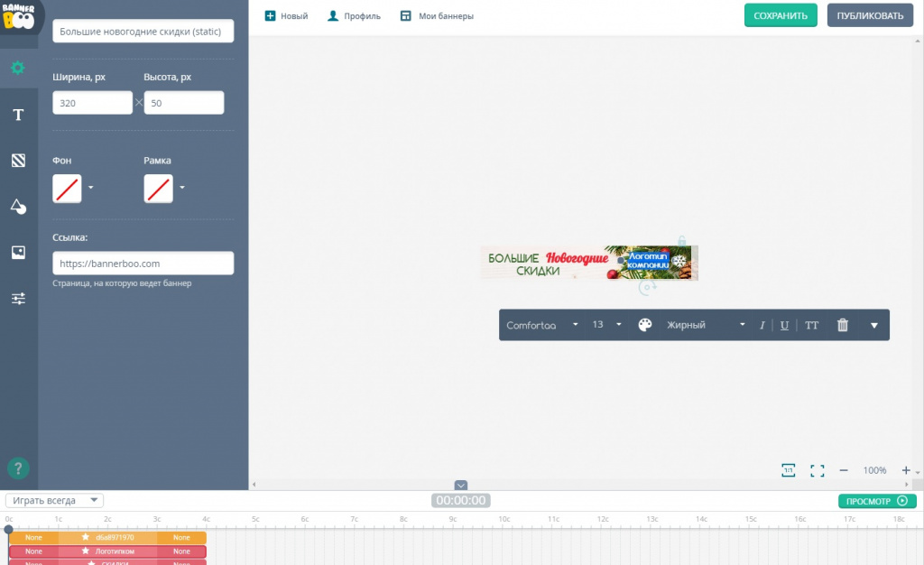Image resolution: width=924 pixels, height=565 pixels.
Task: Open Мои баннеры menu item
Action: (x=437, y=16)
